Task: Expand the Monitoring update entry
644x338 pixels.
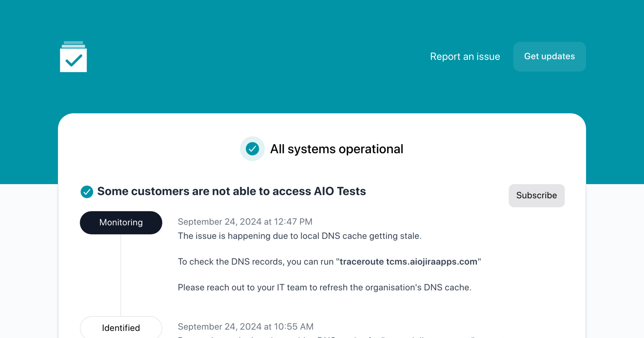Action: [x=121, y=222]
